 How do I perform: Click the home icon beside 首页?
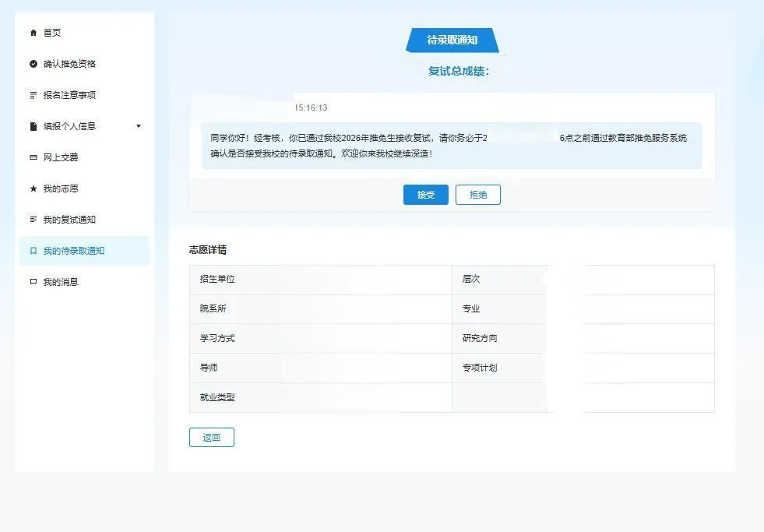[33, 33]
